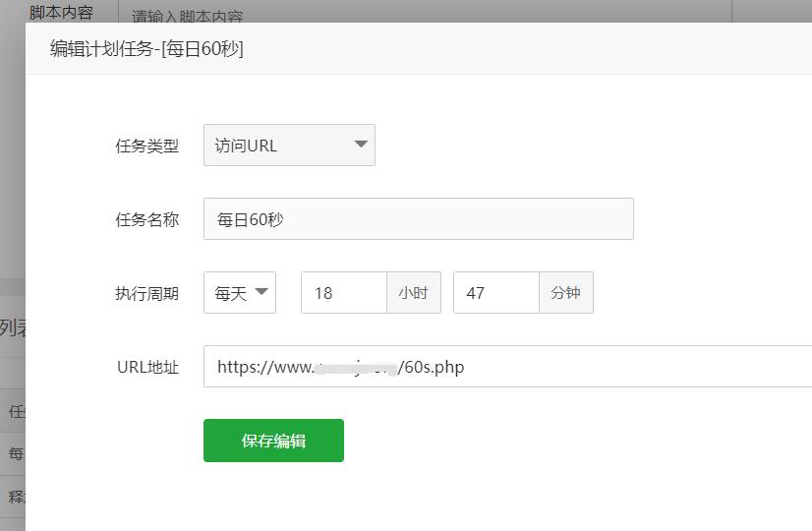Click the 脚本内容 label in background page
This screenshot has width=812, height=531.
(x=61, y=12)
